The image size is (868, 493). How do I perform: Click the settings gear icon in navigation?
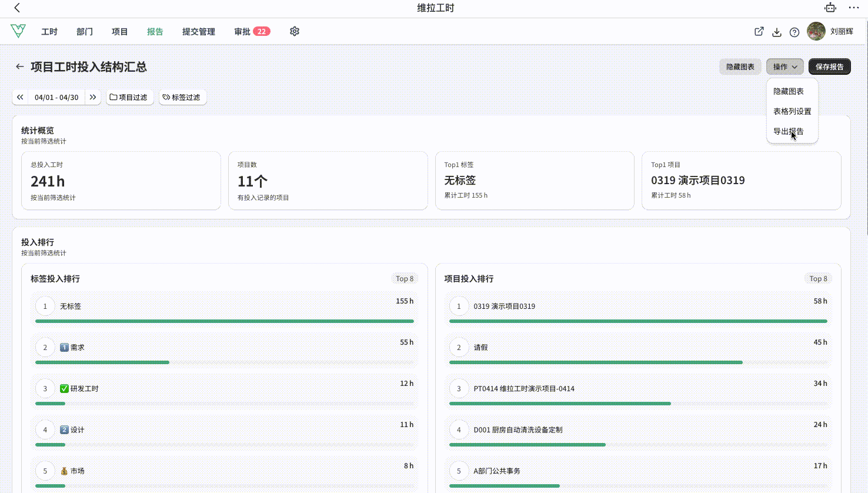(x=295, y=31)
